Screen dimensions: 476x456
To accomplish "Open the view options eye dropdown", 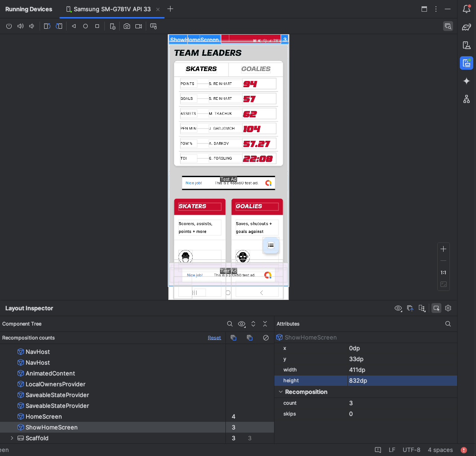I will coord(398,308).
